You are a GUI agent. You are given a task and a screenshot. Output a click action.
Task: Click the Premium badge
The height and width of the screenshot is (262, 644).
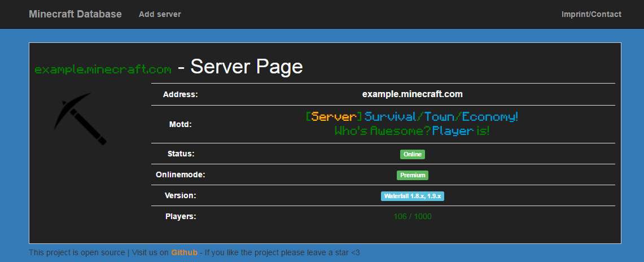click(413, 176)
